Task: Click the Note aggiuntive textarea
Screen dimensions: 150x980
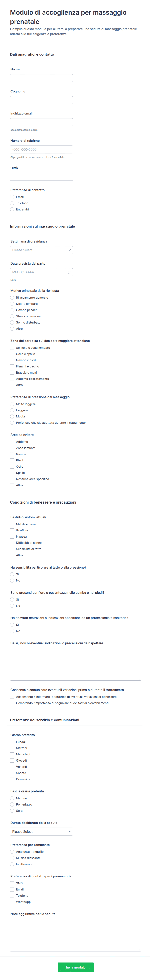Action: (x=76, y=935)
